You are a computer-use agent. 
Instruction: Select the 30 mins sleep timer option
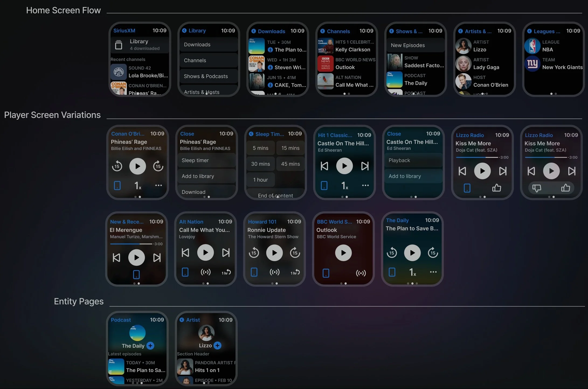tap(260, 164)
